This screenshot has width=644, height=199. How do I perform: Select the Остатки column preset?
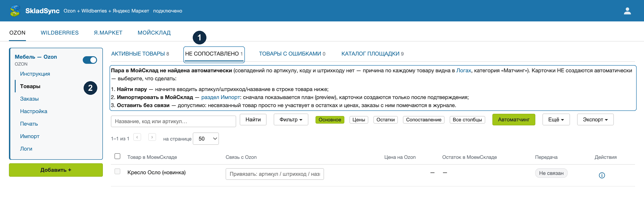[x=386, y=120]
